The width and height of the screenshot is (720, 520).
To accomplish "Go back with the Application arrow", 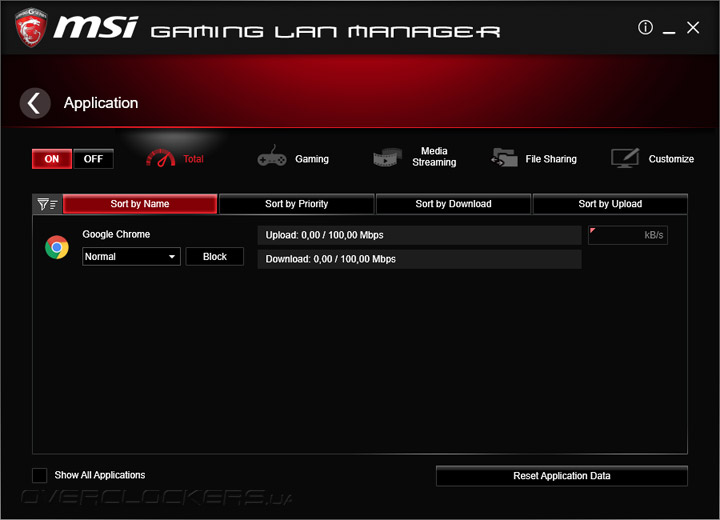I will pos(35,103).
